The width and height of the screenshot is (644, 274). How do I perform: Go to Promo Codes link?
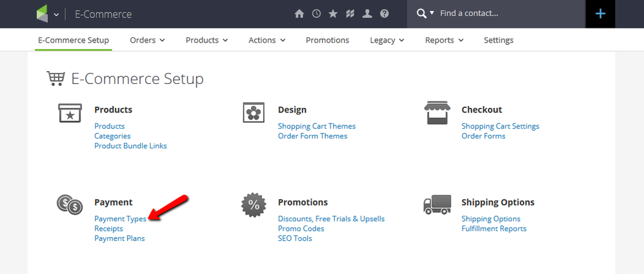pos(301,229)
